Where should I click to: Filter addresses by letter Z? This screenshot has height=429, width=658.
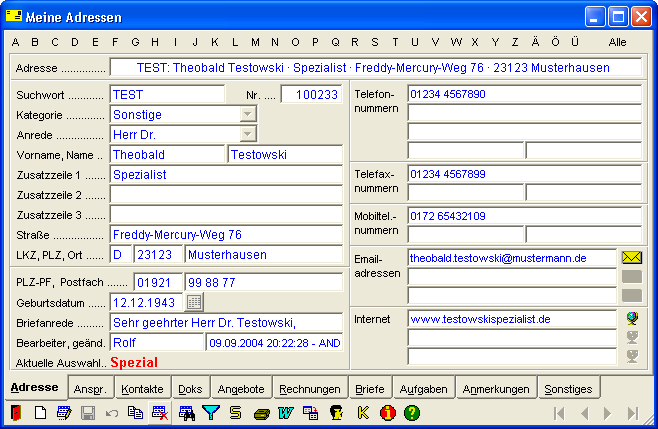(515, 42)
